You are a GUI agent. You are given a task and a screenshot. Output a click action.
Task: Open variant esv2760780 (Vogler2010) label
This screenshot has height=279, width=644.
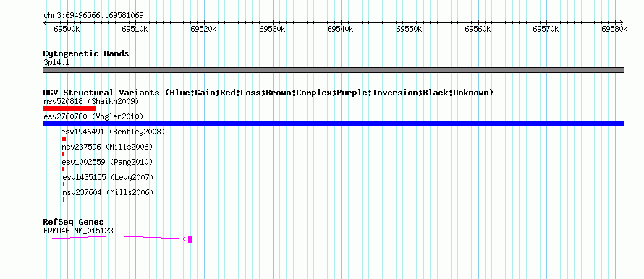coord(93,117)
